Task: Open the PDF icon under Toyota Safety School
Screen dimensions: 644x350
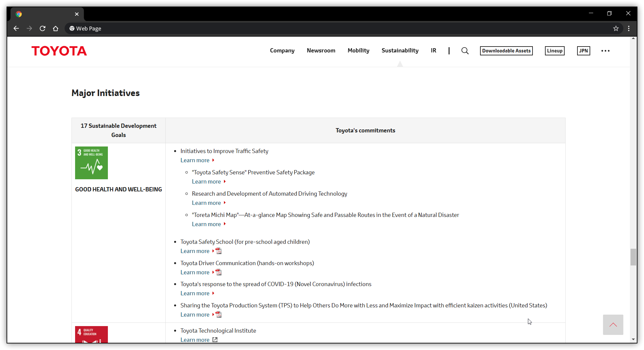Action: 219,251
